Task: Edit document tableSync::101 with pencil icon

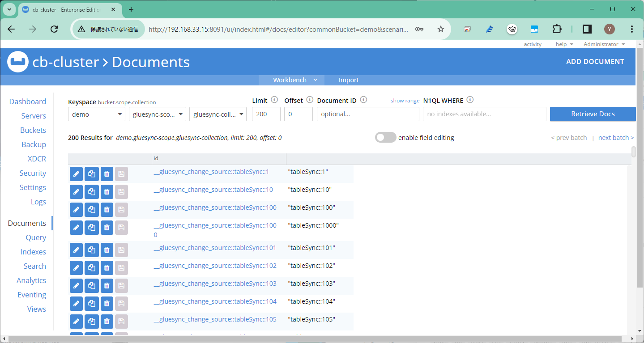Action: (76, 250)
